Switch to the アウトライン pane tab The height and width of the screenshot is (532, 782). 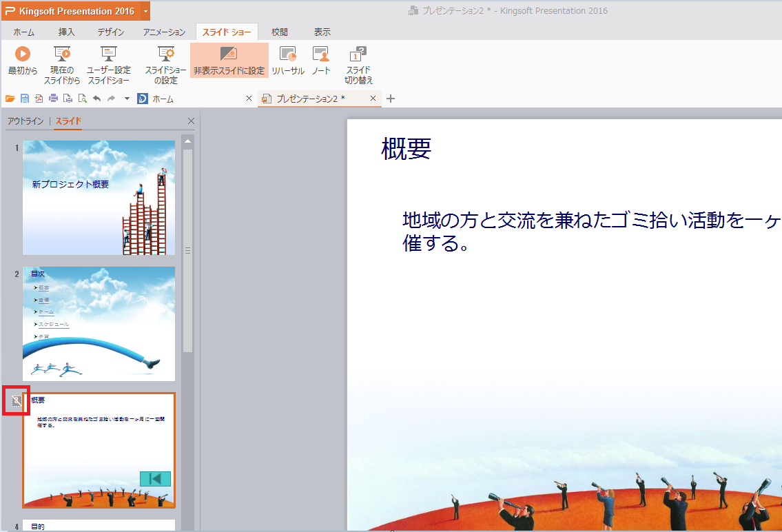25,121
